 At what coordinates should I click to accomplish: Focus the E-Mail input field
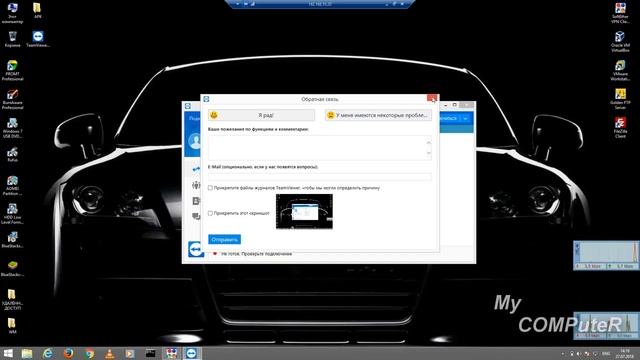click(x=320, y=176)
